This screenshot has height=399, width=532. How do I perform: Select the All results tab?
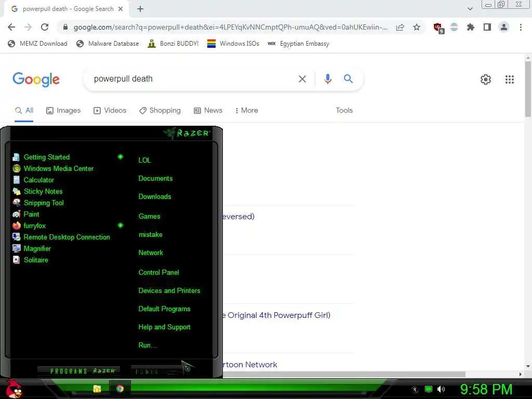pyautogui.click(x=24, y=111)
